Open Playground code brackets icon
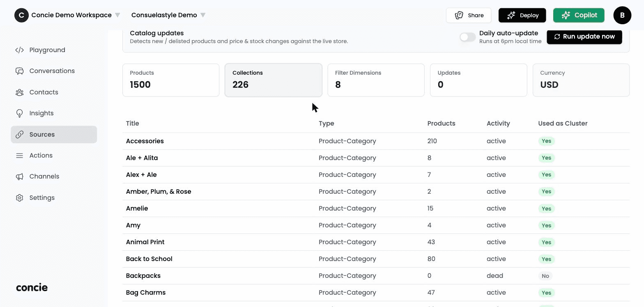 pos(19,50)
